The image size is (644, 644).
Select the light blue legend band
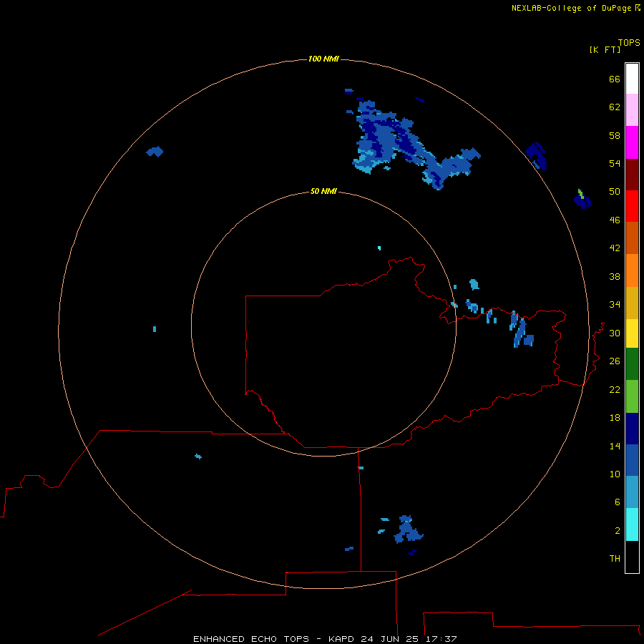click(x=632, y=492)
